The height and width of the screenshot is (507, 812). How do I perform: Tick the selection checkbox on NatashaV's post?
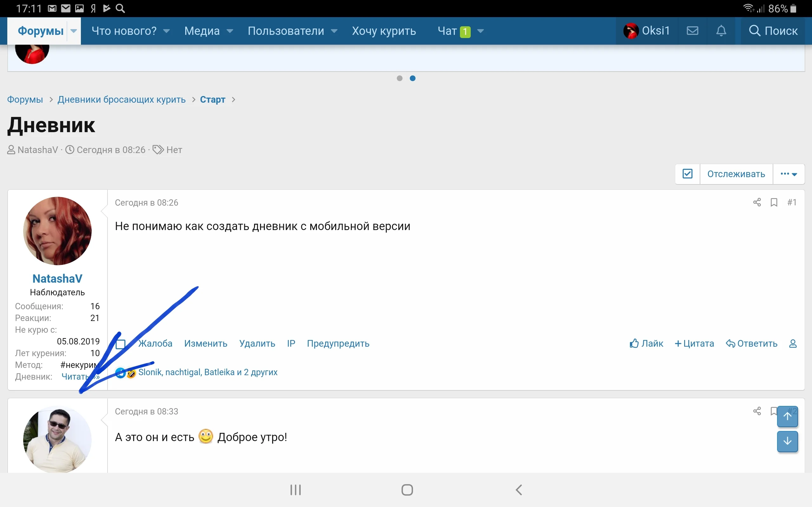121,344
